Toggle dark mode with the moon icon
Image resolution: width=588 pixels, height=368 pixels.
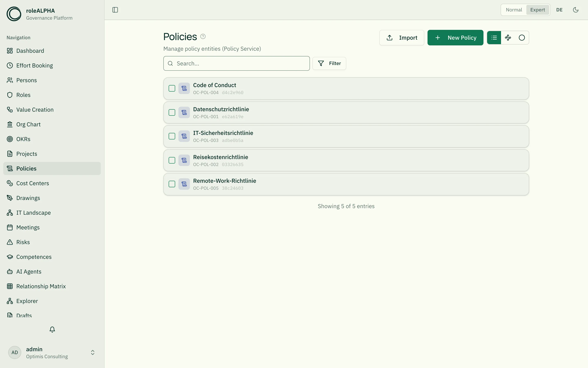tap(576, 10)
